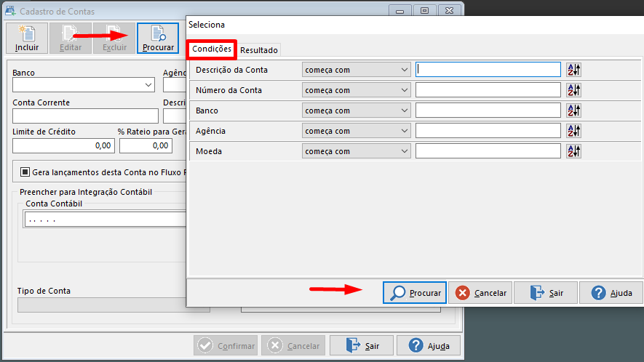
Task: Focus Banco search value field
Action: tap(488, 110)
